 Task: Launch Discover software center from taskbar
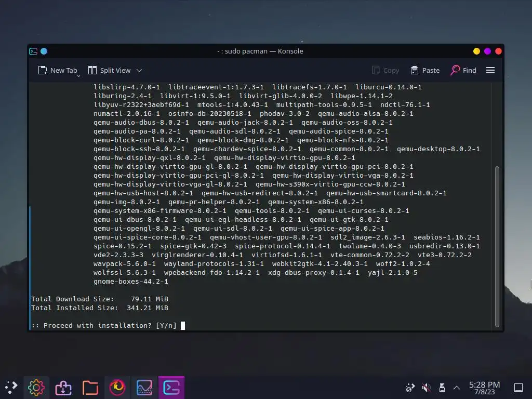click(63, 388)
